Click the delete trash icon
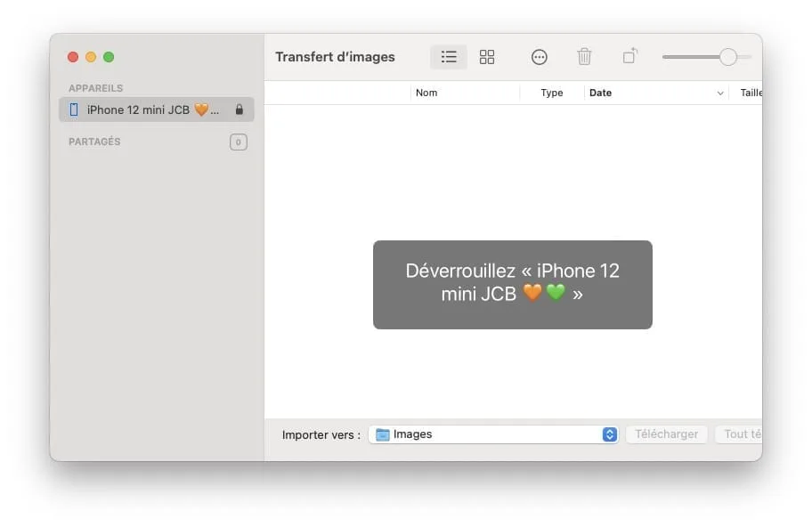The height and width of the screenshot is (527, 812). (584, 56)
